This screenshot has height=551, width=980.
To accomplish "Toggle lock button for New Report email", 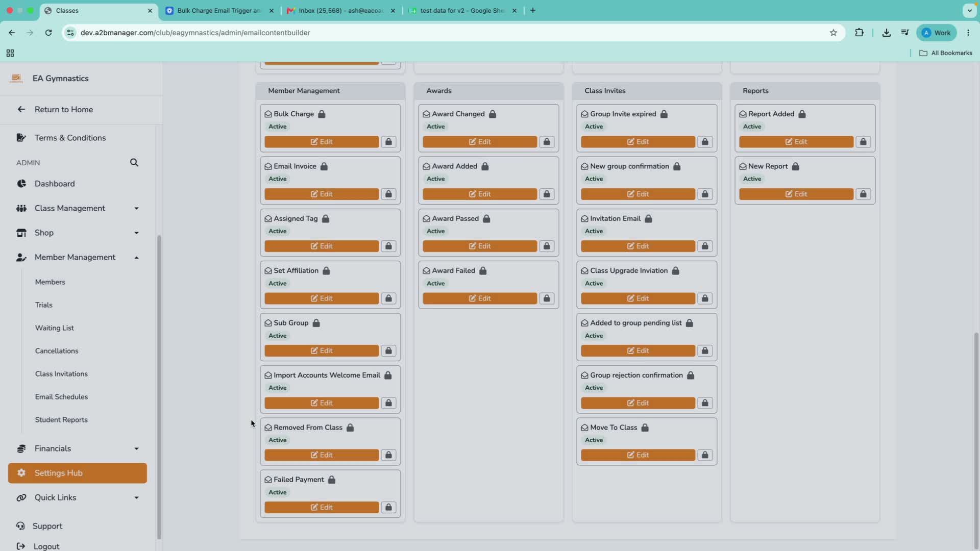I will coord(863,194).
